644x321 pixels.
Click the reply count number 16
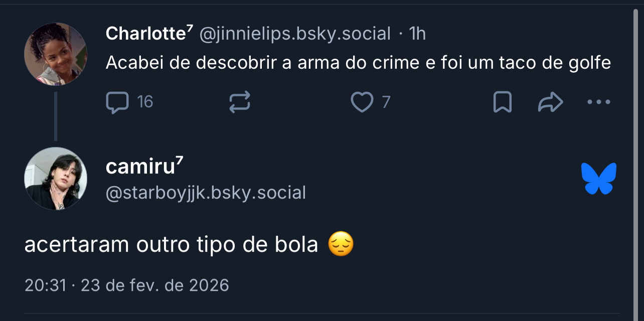point(145,102)
